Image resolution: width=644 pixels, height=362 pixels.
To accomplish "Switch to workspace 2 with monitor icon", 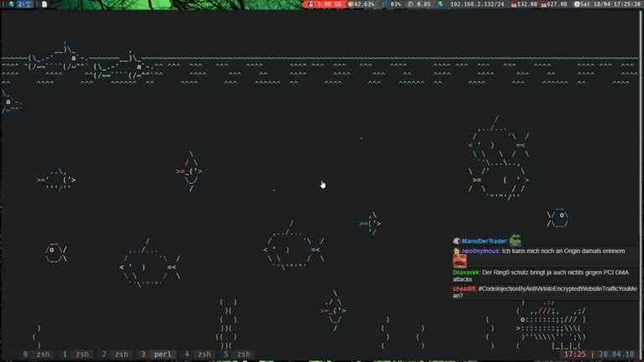I will coord(25,4).
